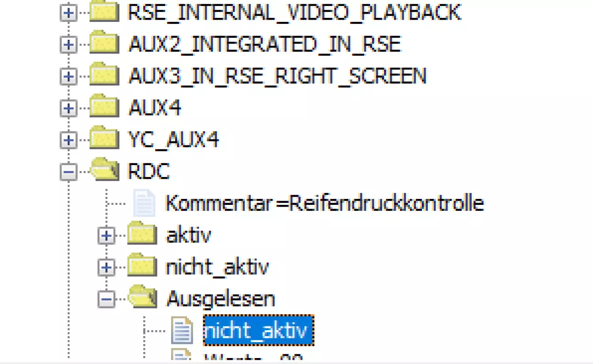Click the YC_AUX4 folder icon
Viewport: 593px width, 364px height.
[104, 138]
